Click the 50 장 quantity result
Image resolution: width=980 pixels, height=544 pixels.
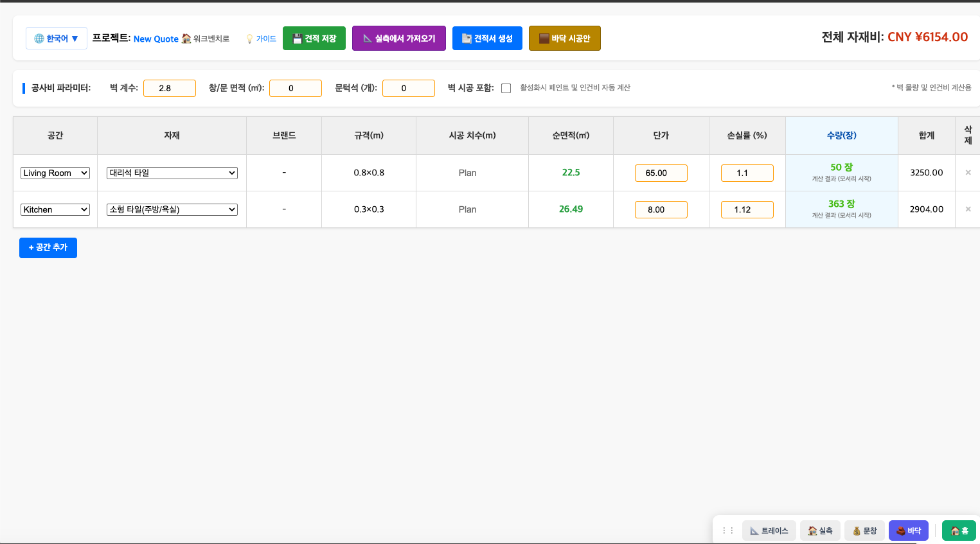point(841,167)
